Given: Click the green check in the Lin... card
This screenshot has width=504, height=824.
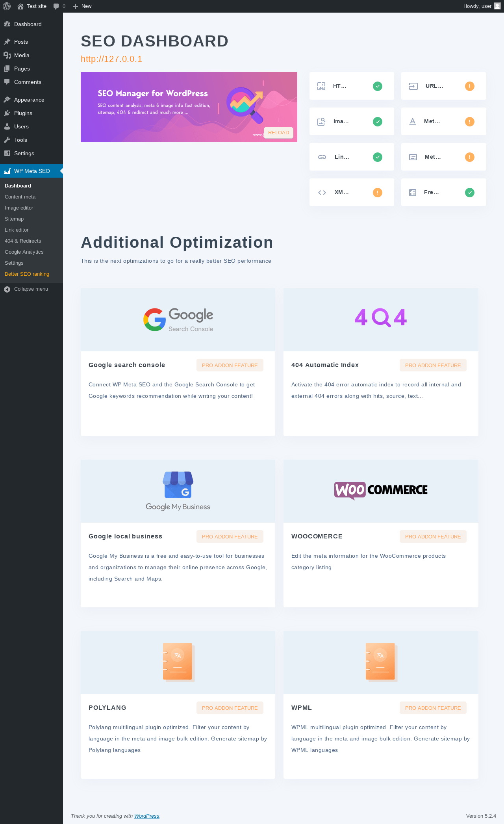Looking at the screenshot, I should pyautogui.click(x=378, y=157).
